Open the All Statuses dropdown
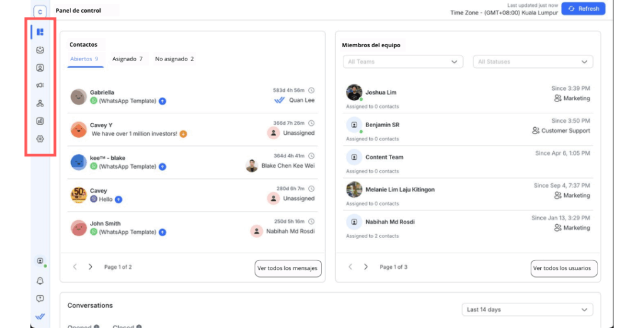 tap(533, 62)
